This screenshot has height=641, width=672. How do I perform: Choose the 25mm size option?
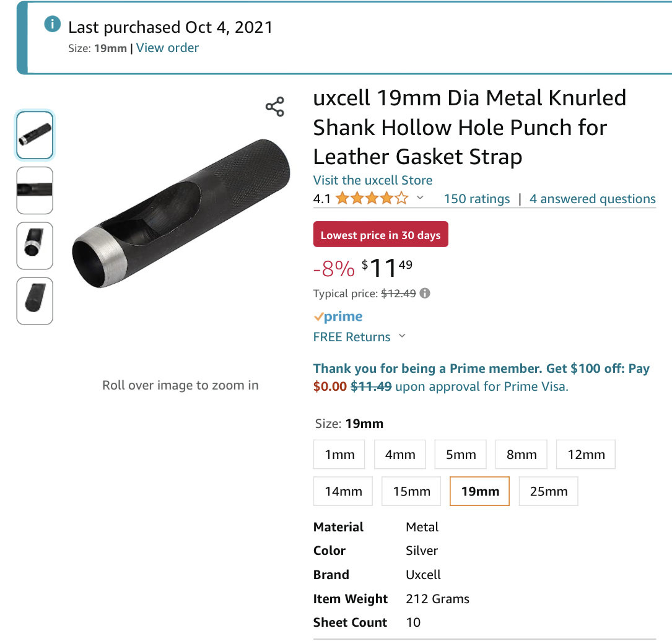click(x=548, y=491)
